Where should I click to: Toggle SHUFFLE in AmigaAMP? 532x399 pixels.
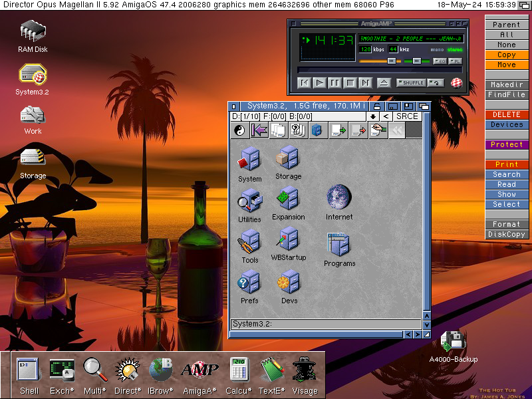[x=411, y=82]
